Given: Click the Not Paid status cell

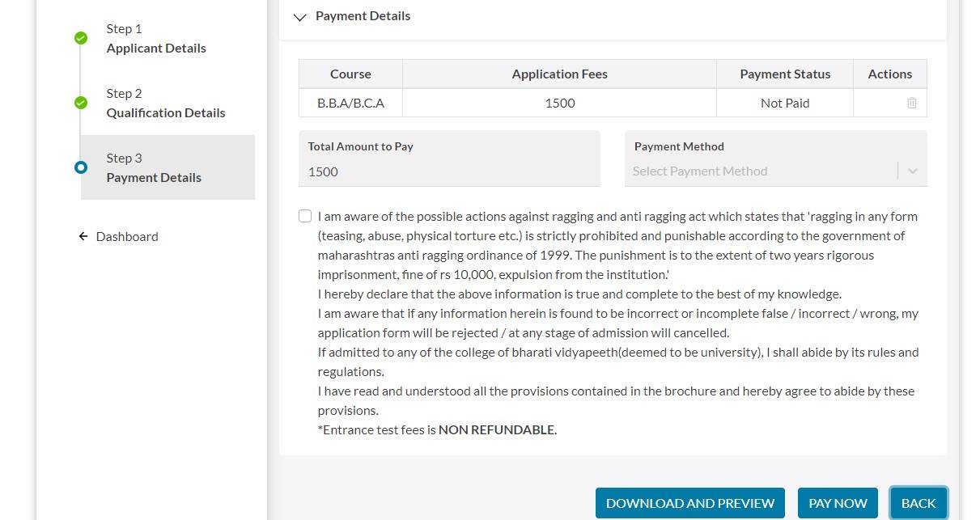Looking at the screenshot, I should pos(784,103).
